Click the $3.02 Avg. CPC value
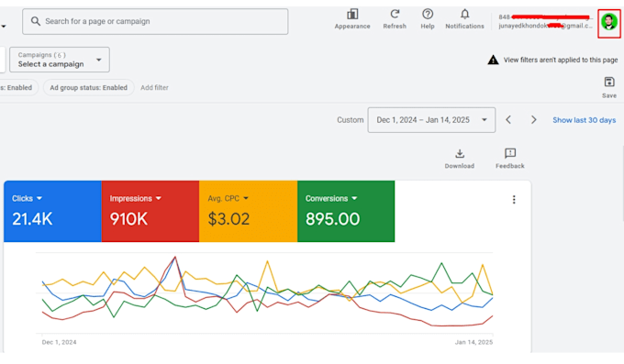Viewport: 624px width, 364px height. click(x=228, y=219)
